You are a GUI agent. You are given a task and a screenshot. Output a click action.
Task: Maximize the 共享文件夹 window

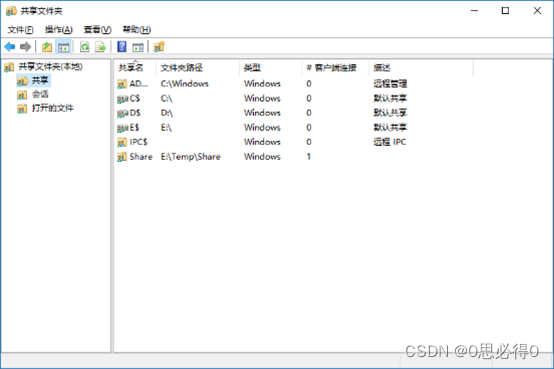tap(506, 11)
